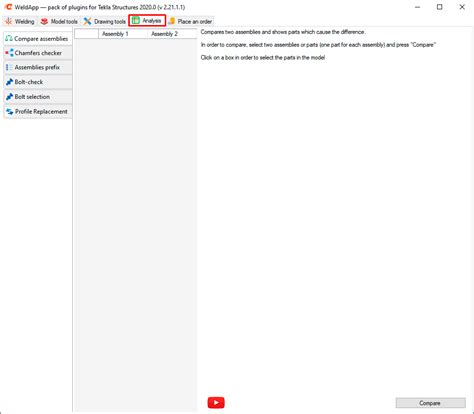Click the blank first column header cell

click(x=86, y=34)
